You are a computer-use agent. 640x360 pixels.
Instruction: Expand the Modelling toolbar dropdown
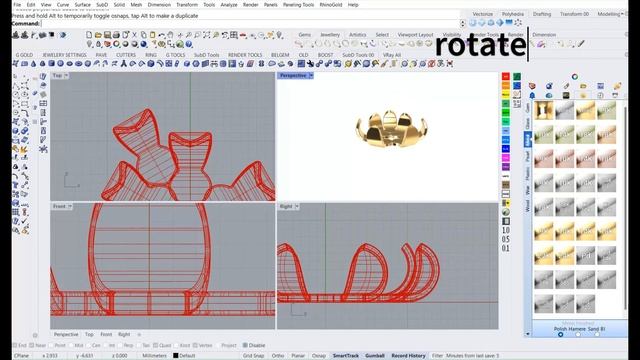(x=623, y=14)
